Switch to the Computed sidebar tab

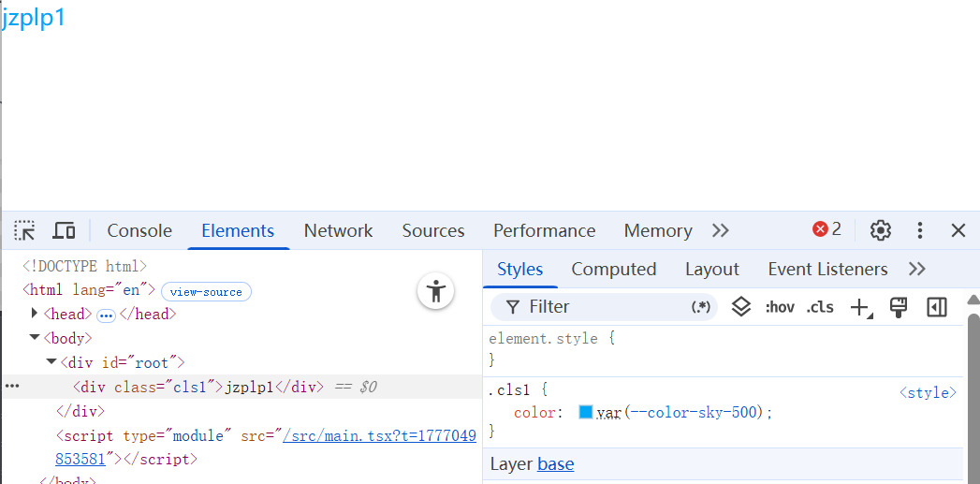(x=614, y=270)
